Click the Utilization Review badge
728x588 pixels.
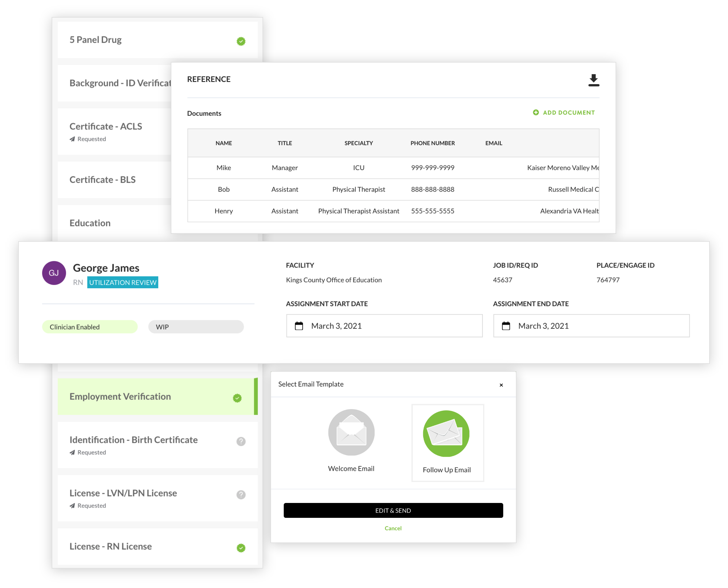coord(123,282)
